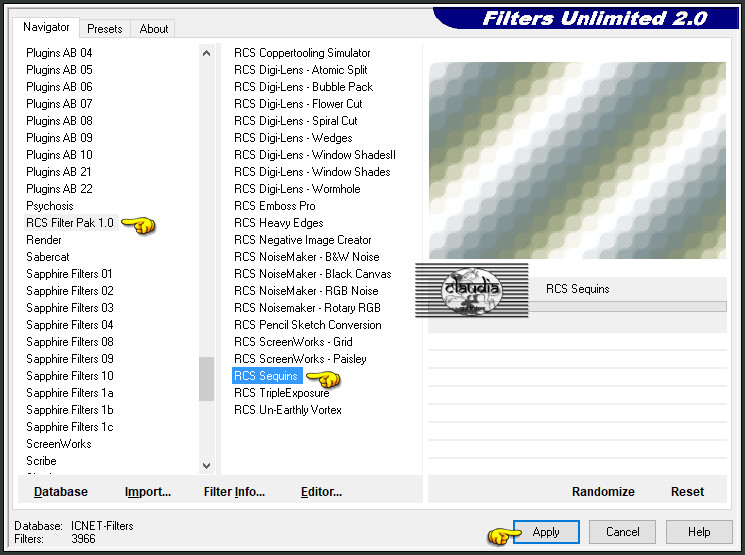Screen dimensions: 745x555
Task: Select RCS Filter Pak 1.0 category
Action: point(70,223)
